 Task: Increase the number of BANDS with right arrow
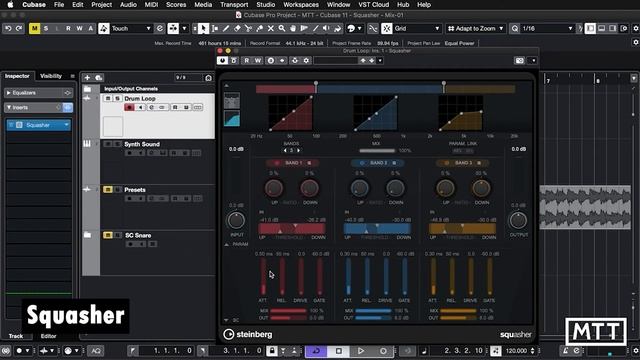click(298, 151)
